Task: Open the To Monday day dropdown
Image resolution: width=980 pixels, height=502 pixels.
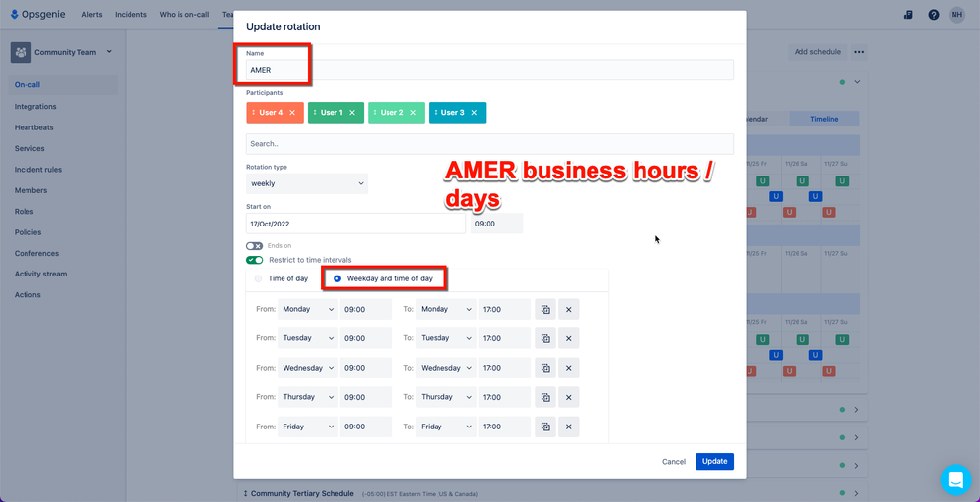Action: tap(446, 309)
